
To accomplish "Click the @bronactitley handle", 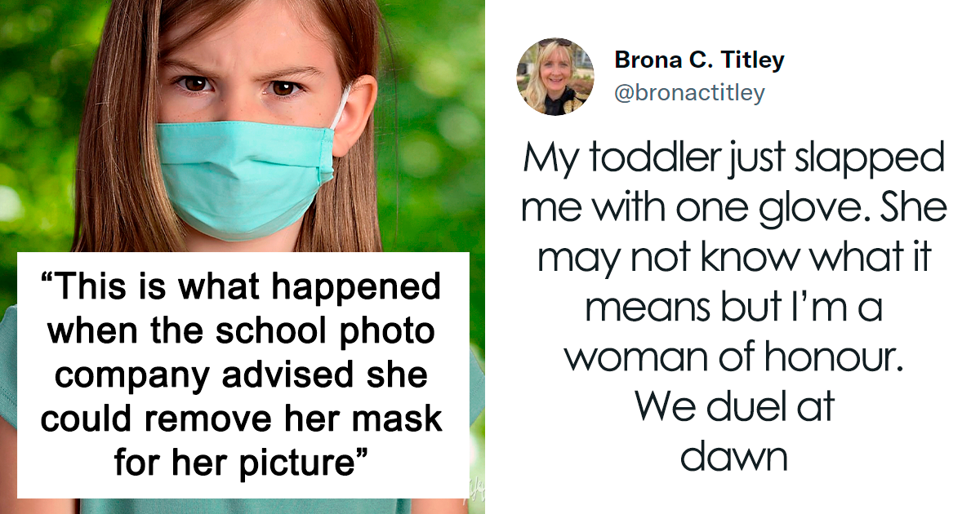I will click(689, 93).
